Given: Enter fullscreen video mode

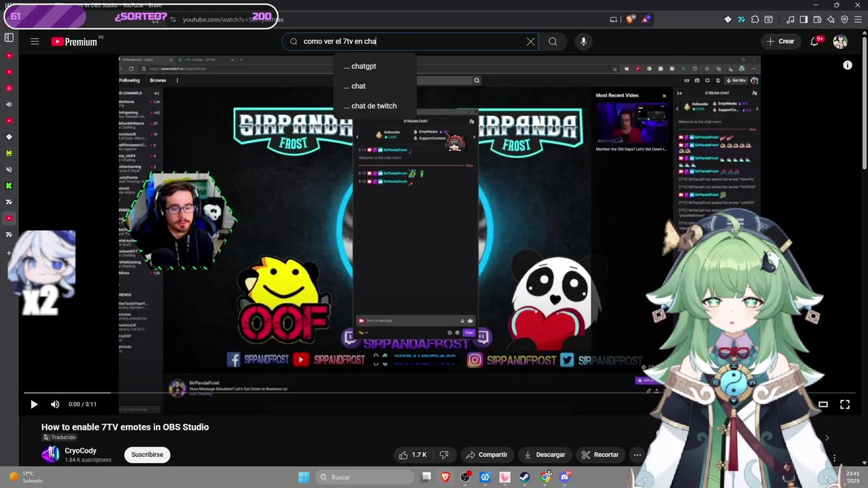Looking at the screenshot, I should tap(845, 405).
